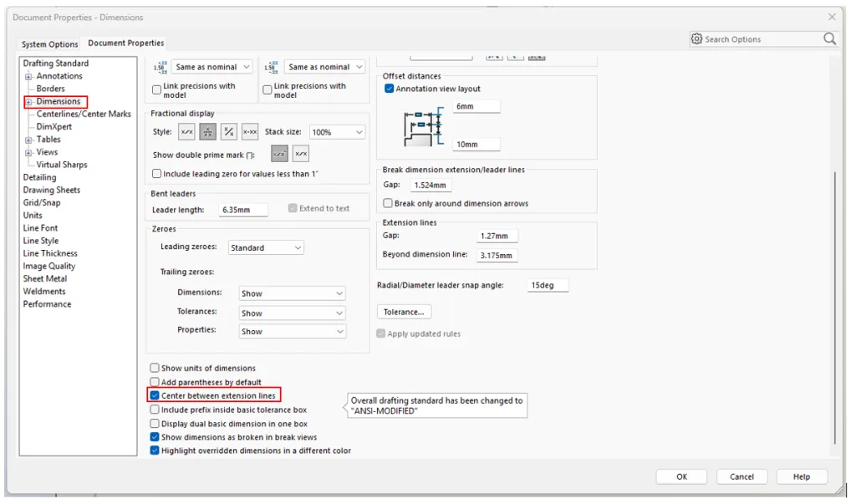The height and width of the screenshot is (504, 856).
Task: Expand the Tables tree node plus sign
Action: tap(28, 140)
